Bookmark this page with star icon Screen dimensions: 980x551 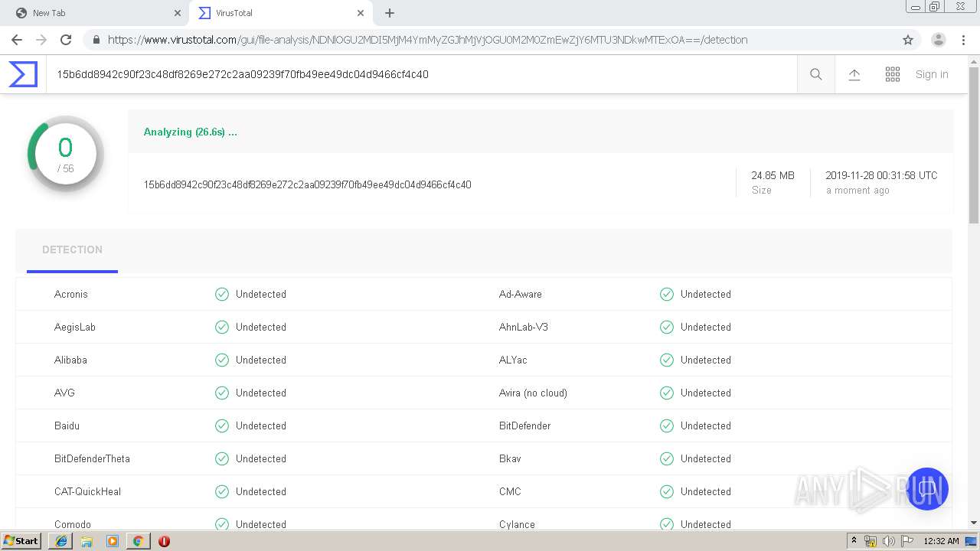coord(908,40)
